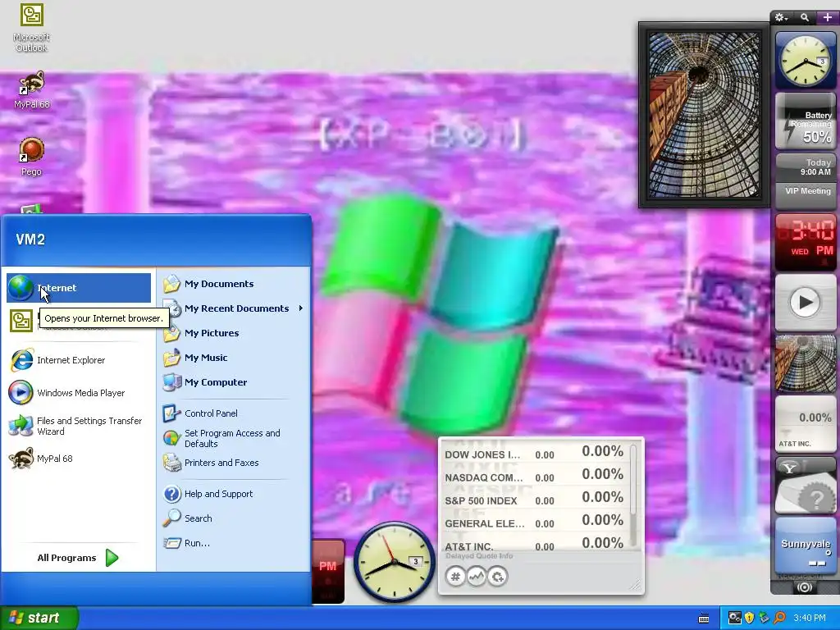Click sidebar search magnifier icon
Screen dimensions: 840x630
click(x=805, y=18)
